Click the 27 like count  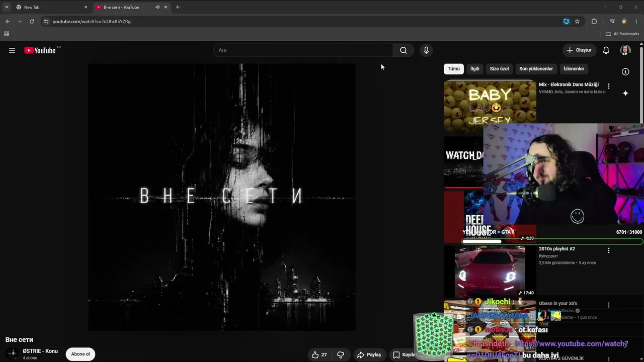point(324,354)
